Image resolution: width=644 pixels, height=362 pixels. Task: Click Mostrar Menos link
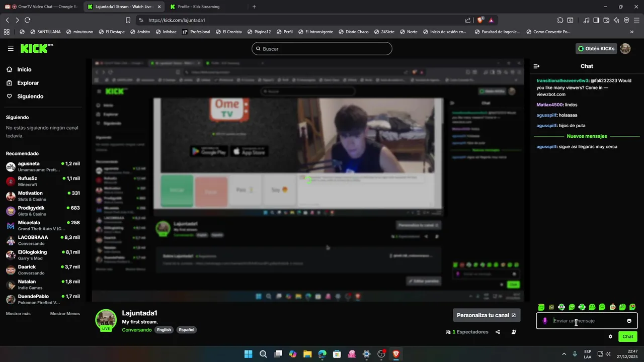point(65,314)
